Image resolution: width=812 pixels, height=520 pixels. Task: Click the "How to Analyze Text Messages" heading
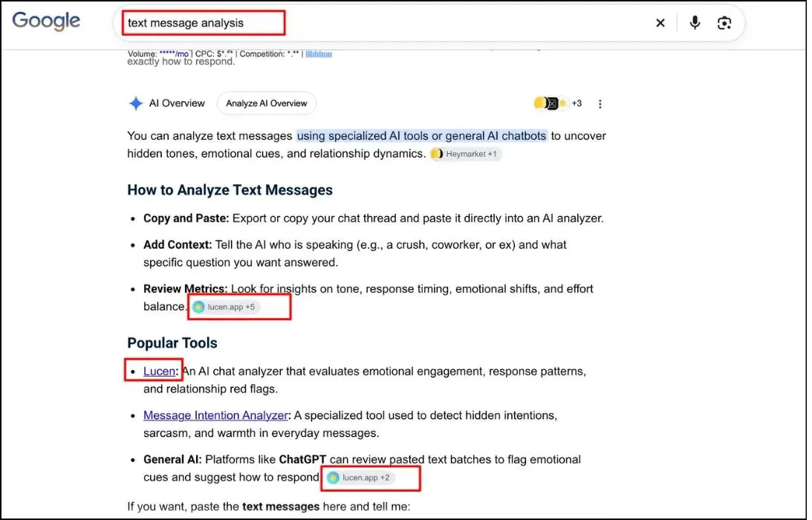230,189
